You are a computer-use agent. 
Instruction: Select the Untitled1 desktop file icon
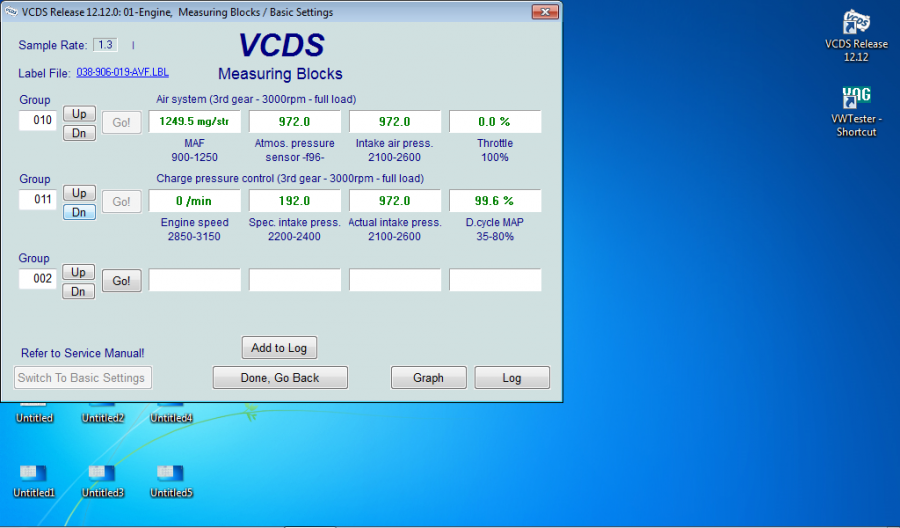34,473
